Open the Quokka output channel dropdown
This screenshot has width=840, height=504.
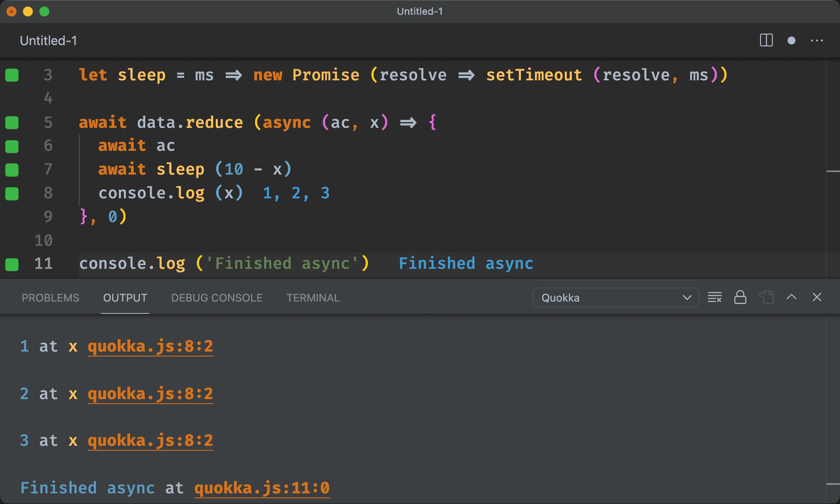pyautogui.click(x=615, y=297)
